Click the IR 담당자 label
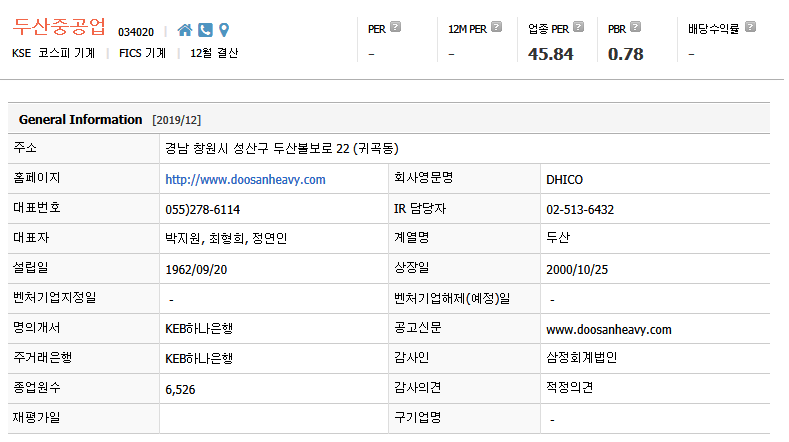Screen dimensions: 789x442 pyautogui.click(x=420, y=208)
